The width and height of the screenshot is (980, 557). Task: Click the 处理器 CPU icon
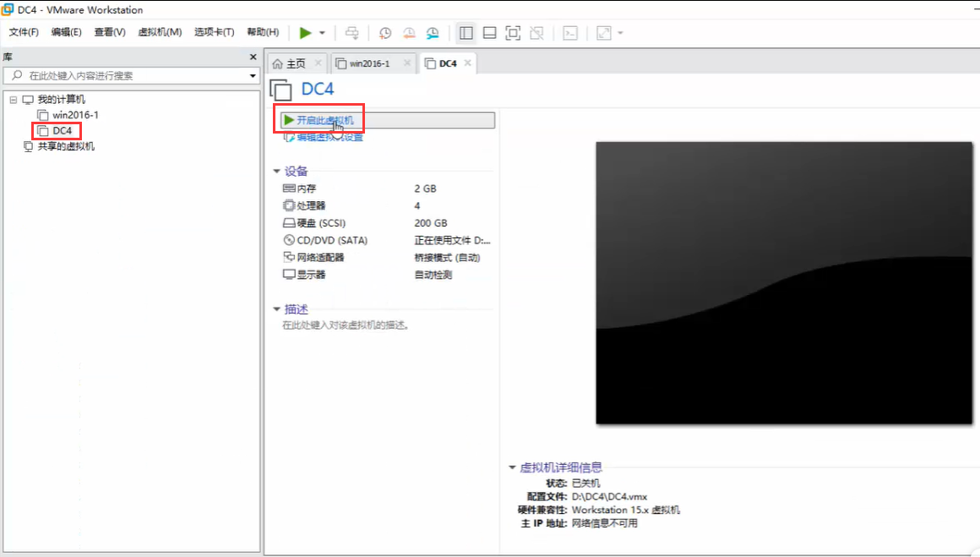289,205
